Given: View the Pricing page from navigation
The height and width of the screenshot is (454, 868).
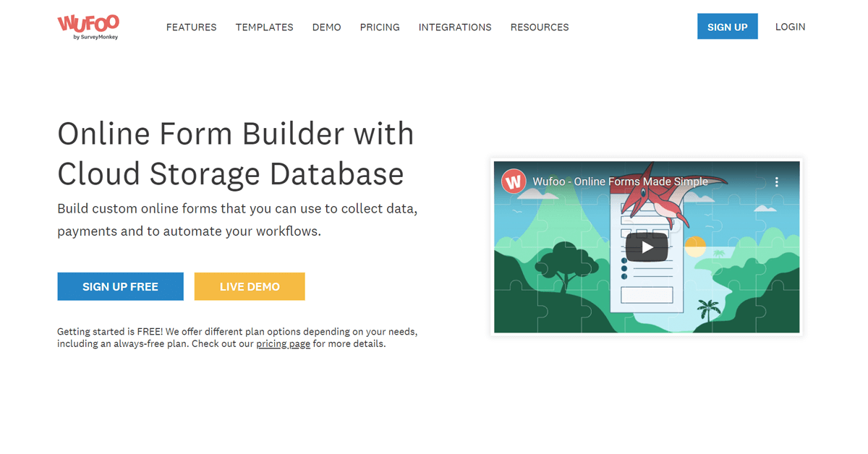Looking at the screenshot, I should 380,27.
